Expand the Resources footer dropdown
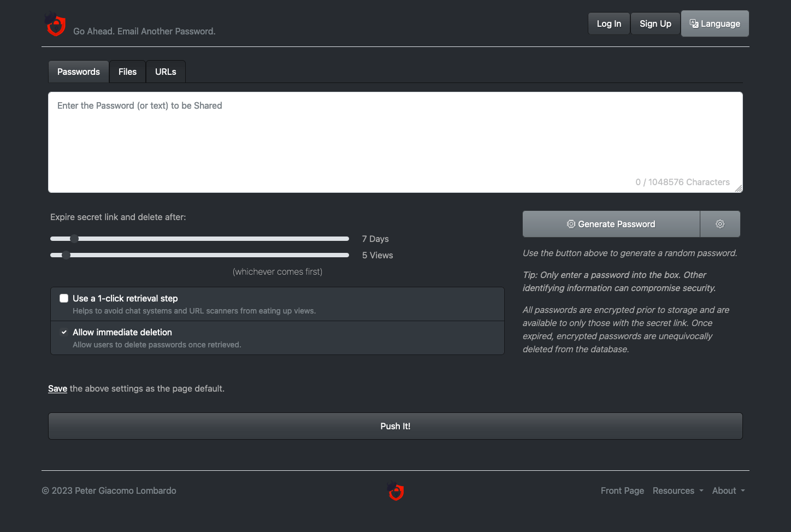791x532 pixels. [x=678, y=490]
